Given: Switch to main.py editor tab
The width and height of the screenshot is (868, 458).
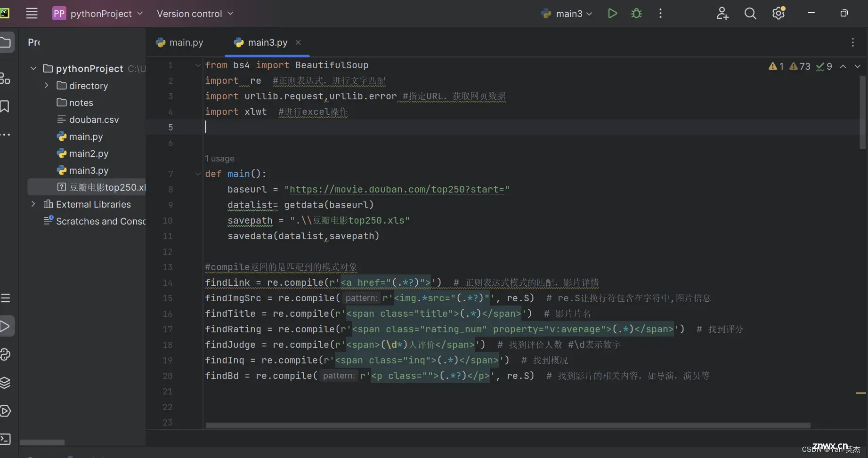Looking at the screenshot, I should [179, 42].
